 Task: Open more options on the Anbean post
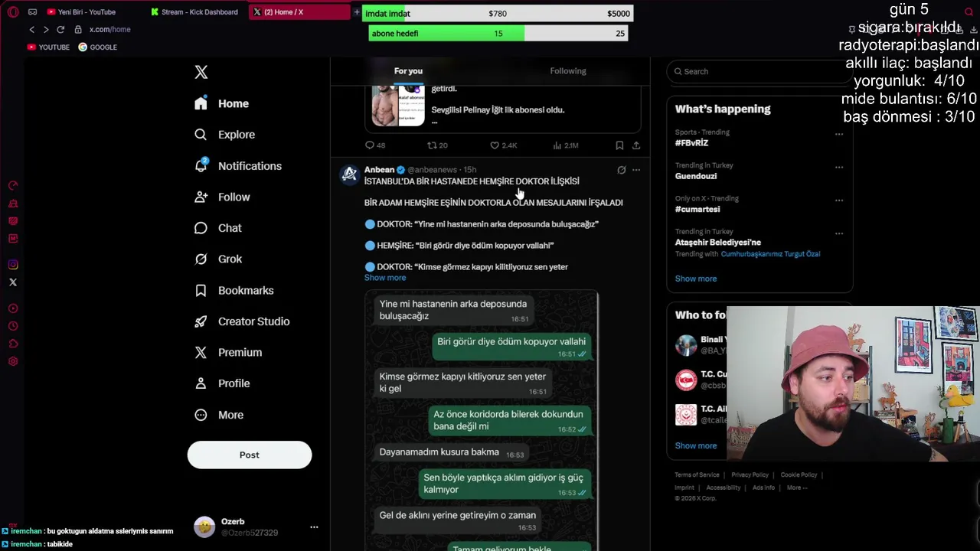[x=635, y=170]
